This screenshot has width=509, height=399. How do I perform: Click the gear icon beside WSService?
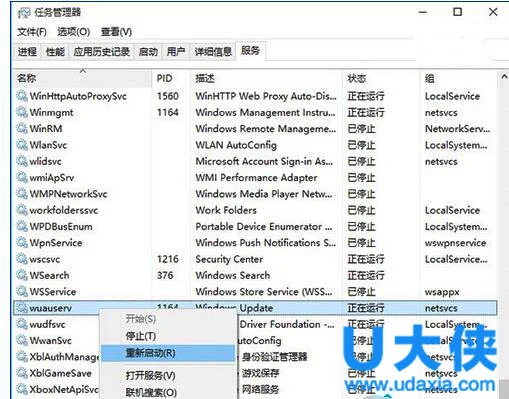coord(22,291)
